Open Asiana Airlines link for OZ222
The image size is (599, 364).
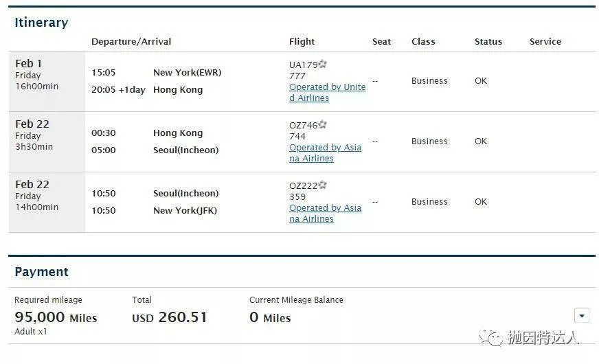coord(325,213)
